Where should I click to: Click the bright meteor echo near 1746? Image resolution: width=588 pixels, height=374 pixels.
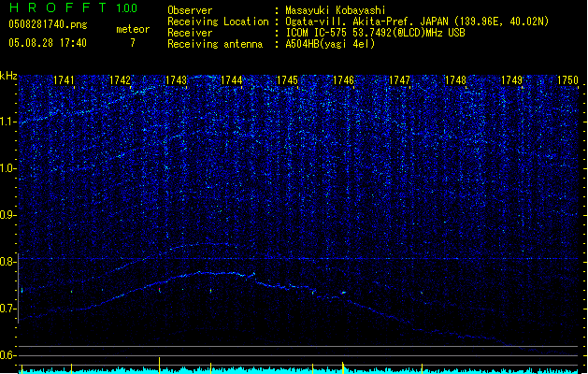tap(343, 293)
